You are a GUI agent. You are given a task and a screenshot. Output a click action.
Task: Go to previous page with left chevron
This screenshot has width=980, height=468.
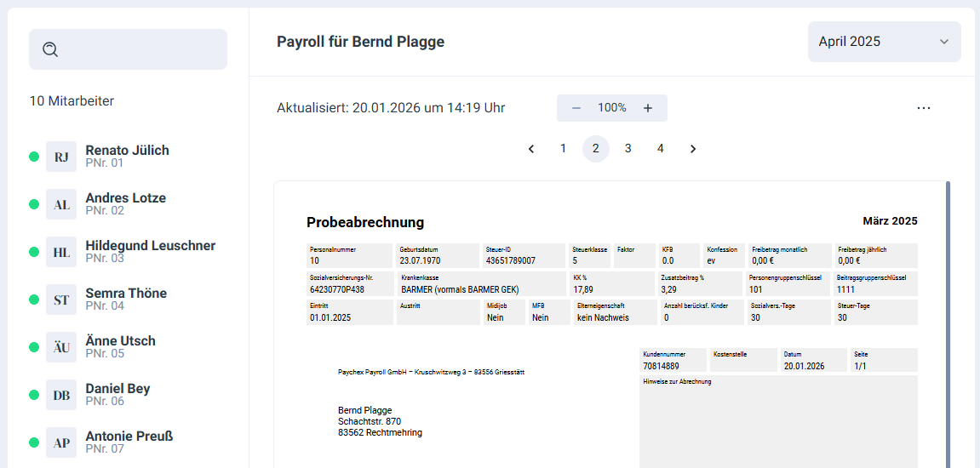531,149
